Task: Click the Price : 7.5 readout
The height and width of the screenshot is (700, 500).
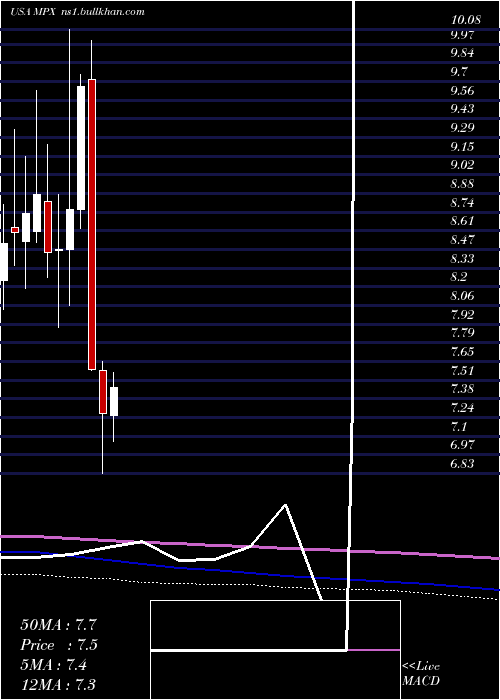Action: coord(58,645)
